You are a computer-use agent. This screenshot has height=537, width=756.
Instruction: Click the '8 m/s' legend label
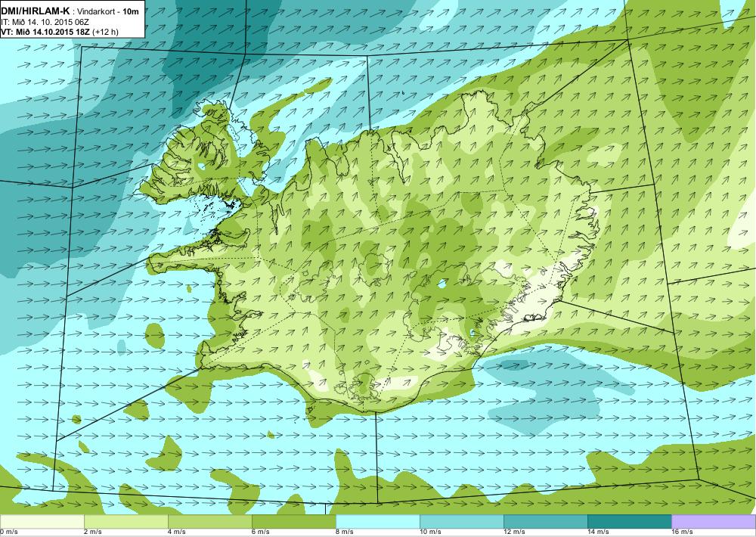(x=345, y=532)
